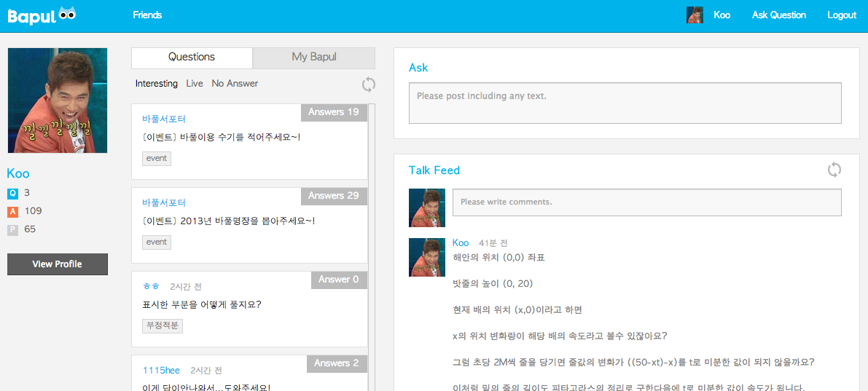Log out using the Logout link
This screenshot has width=868, height=391.
point(842,15)
